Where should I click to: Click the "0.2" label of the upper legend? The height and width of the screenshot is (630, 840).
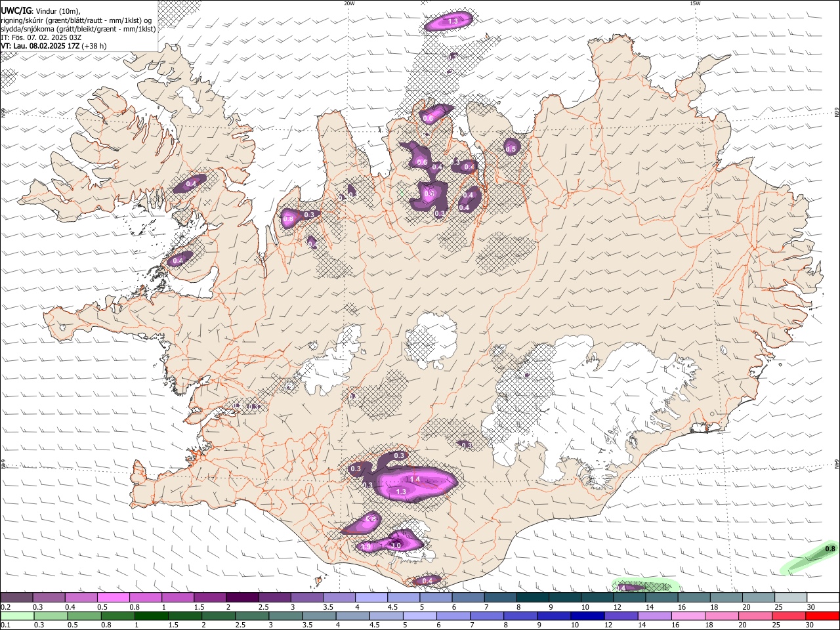coord(5,607)
